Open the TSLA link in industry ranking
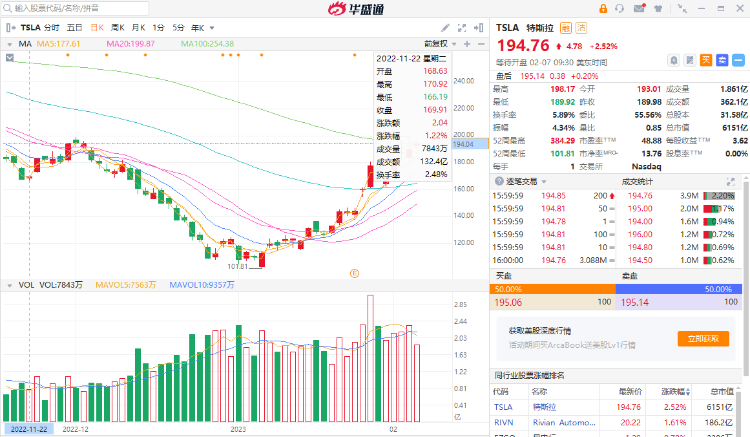The height and width of the screenshot is (437, 750). pos(503,407)
